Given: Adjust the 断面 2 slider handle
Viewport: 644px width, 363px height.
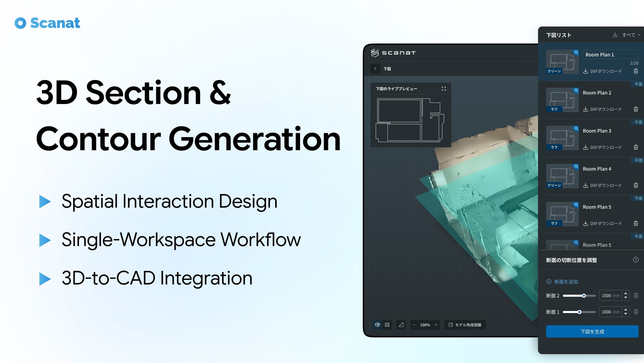Looking at the screenshot, I should [x=584, y=296].
